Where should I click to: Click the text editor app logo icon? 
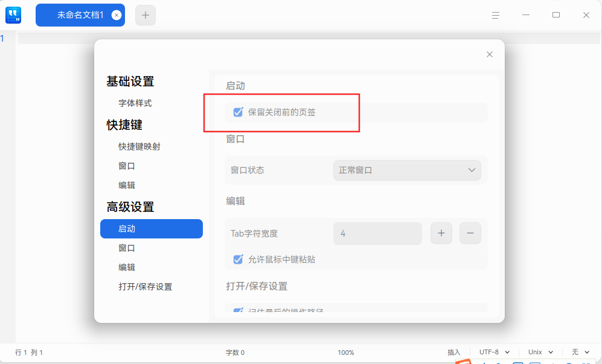click(13, 15)
